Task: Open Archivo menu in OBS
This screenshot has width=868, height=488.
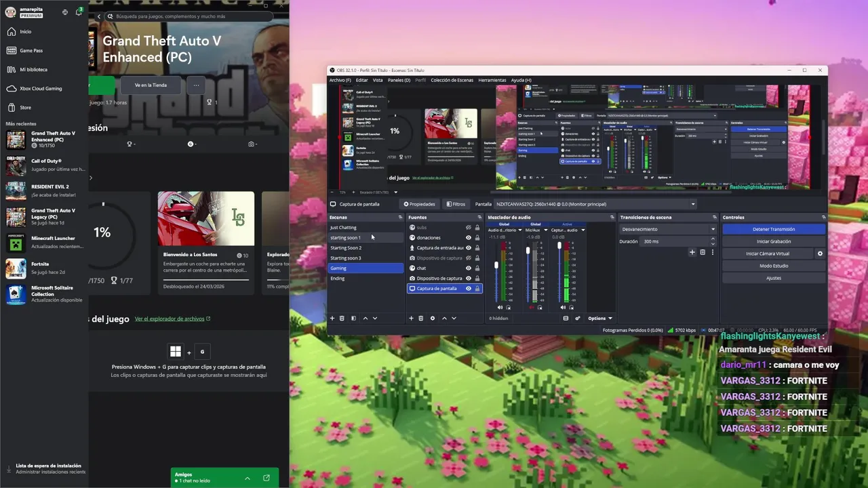Action: click(340, 80)
